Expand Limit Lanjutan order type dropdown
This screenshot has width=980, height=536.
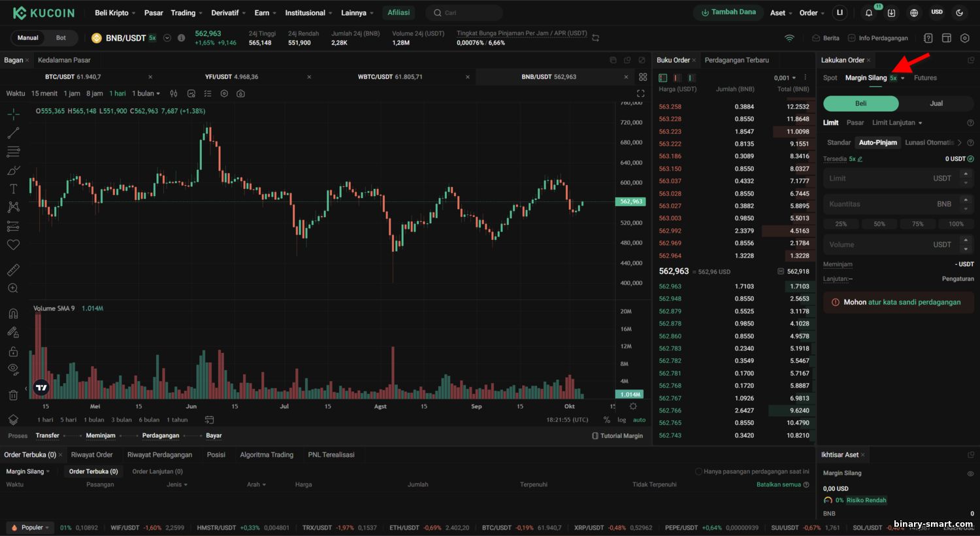897,123
